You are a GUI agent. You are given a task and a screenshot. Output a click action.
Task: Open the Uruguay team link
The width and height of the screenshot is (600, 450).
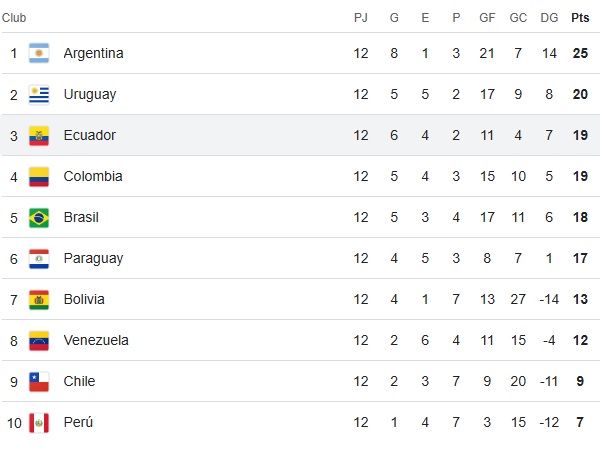(89, 94)
